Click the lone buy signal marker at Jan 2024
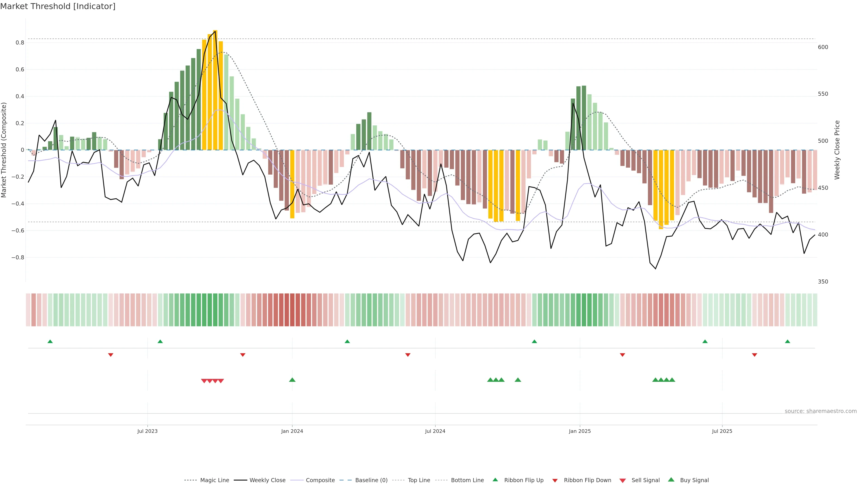Image resolution: width=868 pixels, height=488 pixels. tap(292, 380)
